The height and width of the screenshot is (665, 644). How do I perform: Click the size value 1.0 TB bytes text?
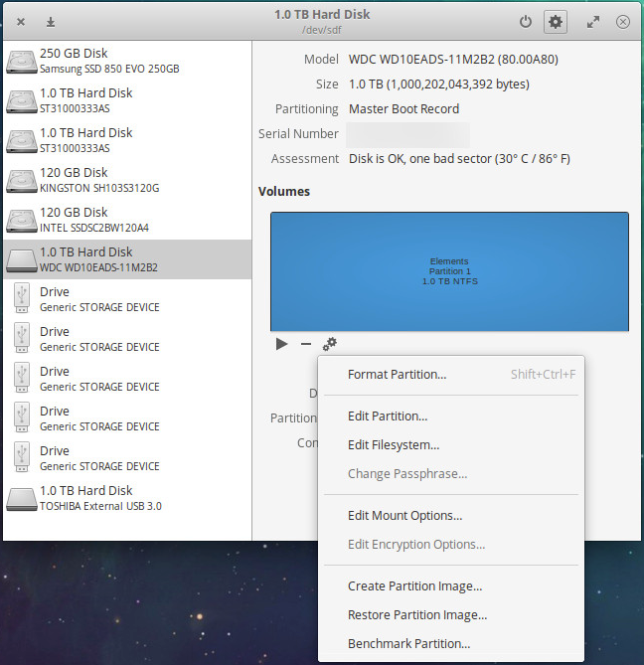point(439,84)
